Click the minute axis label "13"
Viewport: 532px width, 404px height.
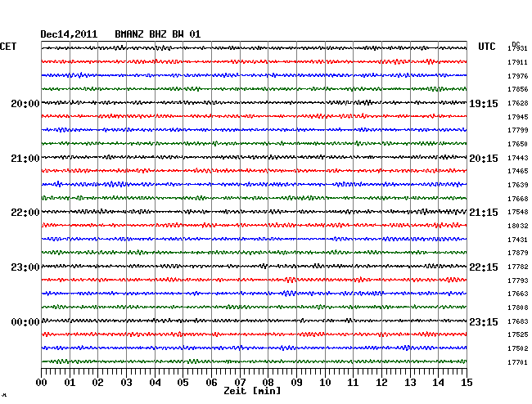coord(410,383)
